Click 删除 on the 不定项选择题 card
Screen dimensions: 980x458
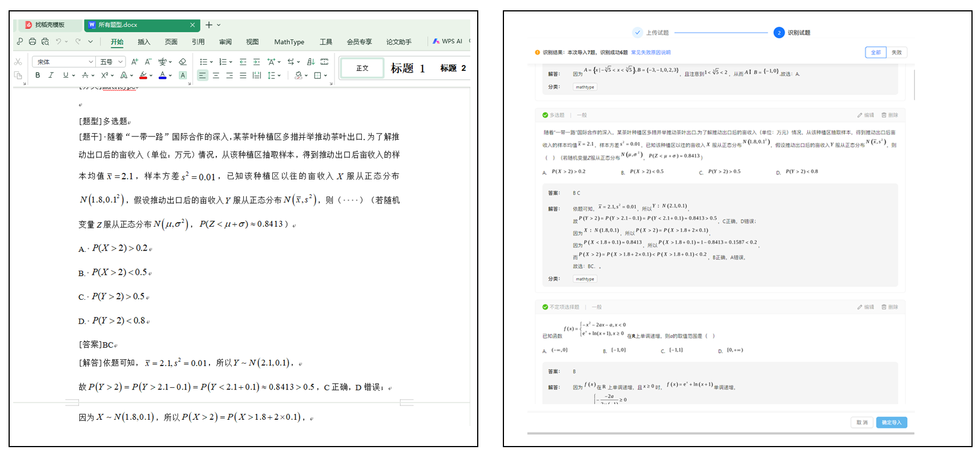pos(890,307)
